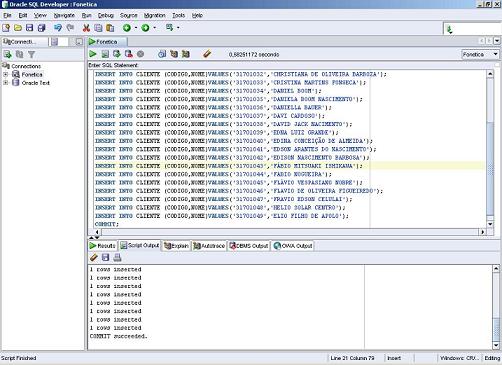The width and height of the screenshot is (502, 365).
Task: Click the Script Output scroll up arrow
Action: (496, 268)
